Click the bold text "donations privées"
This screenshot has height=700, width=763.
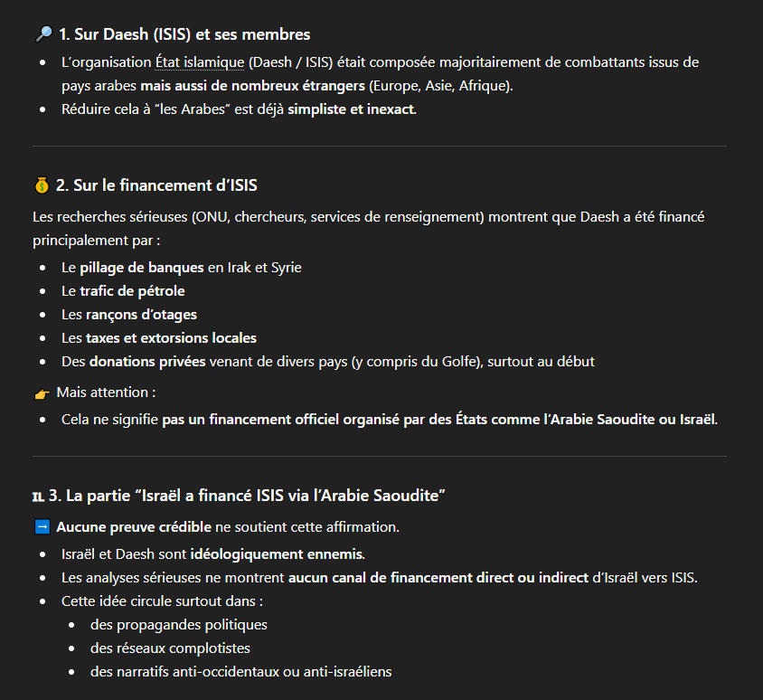pyautogui.click(x=146, y=362)
